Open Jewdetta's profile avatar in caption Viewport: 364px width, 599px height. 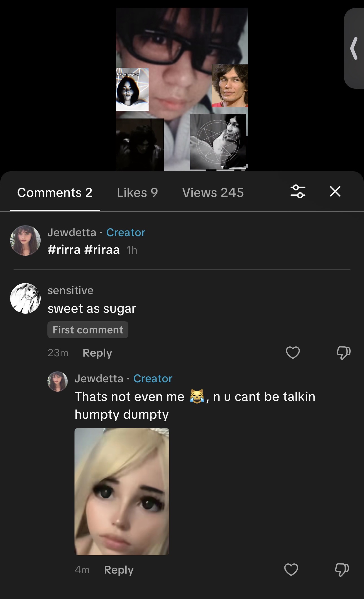point(25,240)
